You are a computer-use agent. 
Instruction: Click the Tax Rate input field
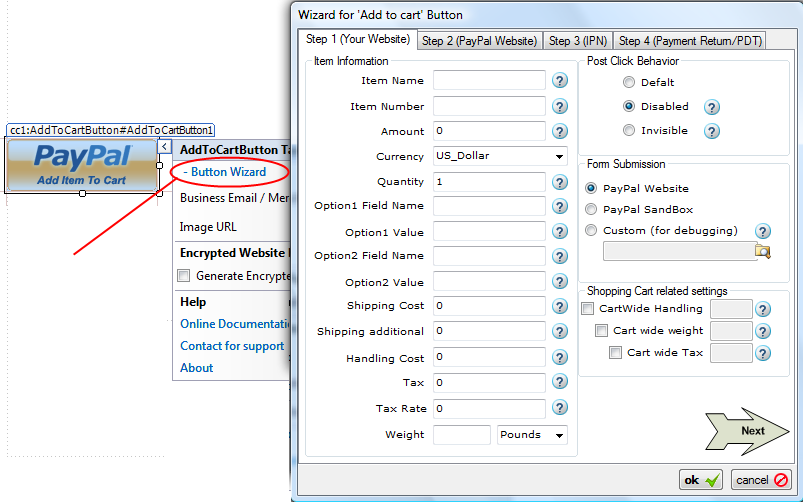[489, 409]
